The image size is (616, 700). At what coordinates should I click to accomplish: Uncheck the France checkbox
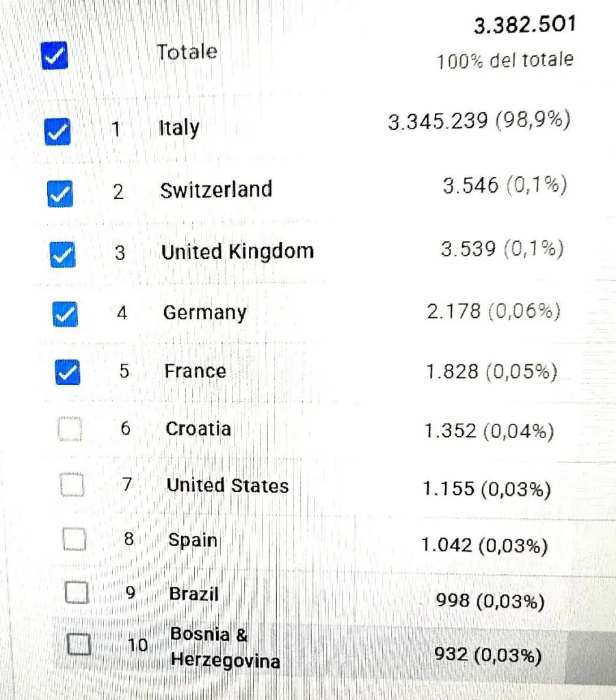click(68, 372)
